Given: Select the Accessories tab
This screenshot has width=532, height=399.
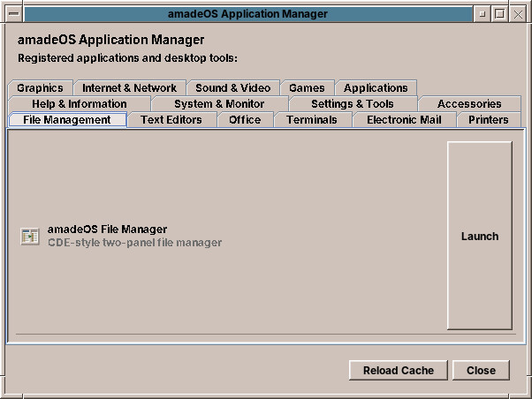Looking at the screenshot, I should (x=469, y=104).
